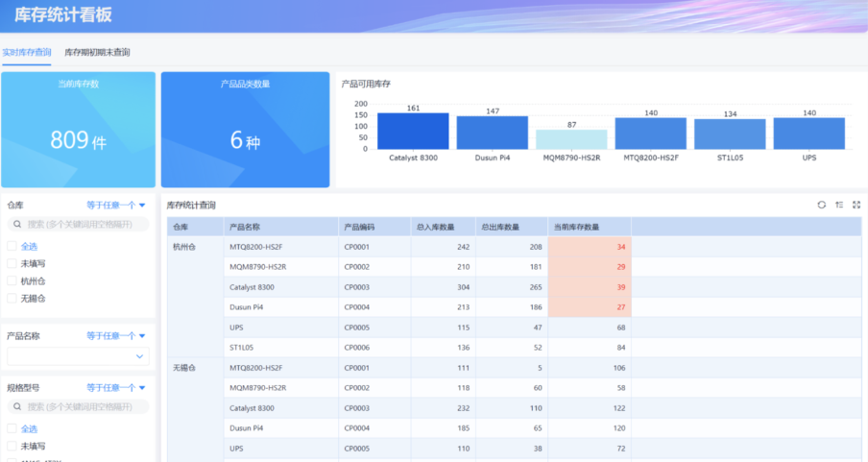Click the 产品品类数量 6种 card
The image size is (868, 462).
[x=245, y=130]
